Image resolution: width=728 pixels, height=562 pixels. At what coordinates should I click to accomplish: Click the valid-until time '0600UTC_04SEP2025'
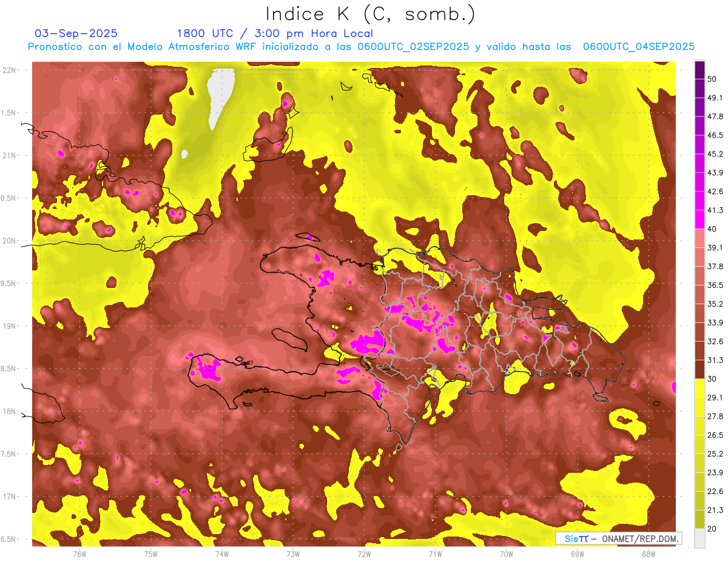(x=639, y=47)
